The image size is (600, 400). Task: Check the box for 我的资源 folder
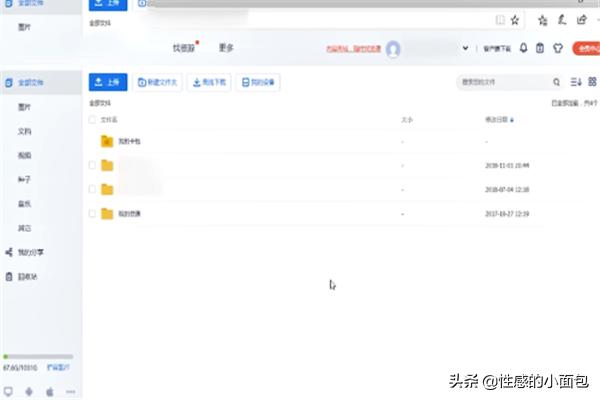pos(92,213)
